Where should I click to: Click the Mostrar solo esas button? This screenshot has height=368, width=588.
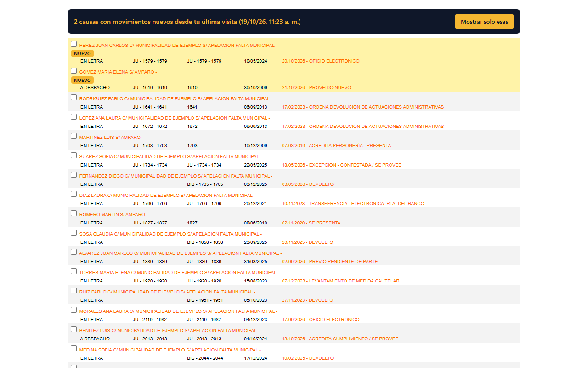pos(484,22)
